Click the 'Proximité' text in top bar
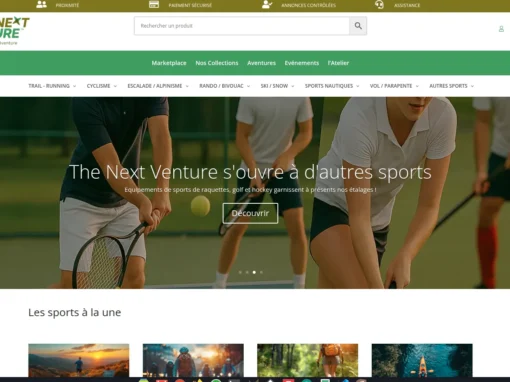 pos(67,5)
